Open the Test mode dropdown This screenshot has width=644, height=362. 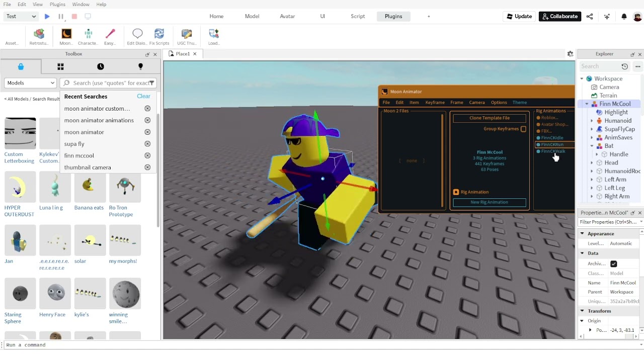click(x=21, y=17)
